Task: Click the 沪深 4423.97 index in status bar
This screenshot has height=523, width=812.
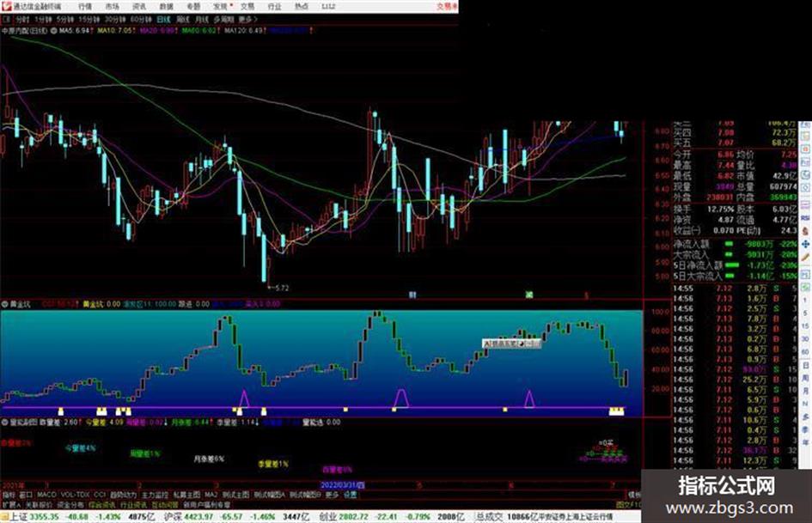Action: [x=188, y=516]
